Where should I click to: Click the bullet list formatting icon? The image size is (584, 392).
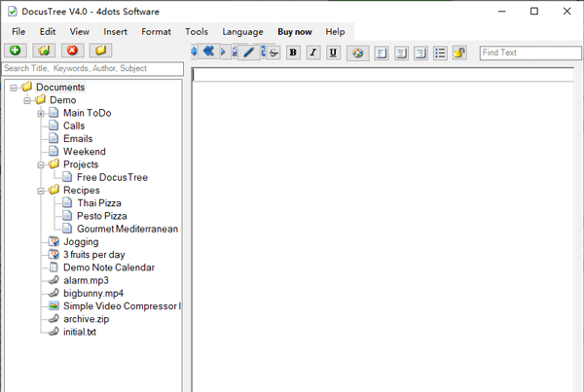tap(440, 53)
